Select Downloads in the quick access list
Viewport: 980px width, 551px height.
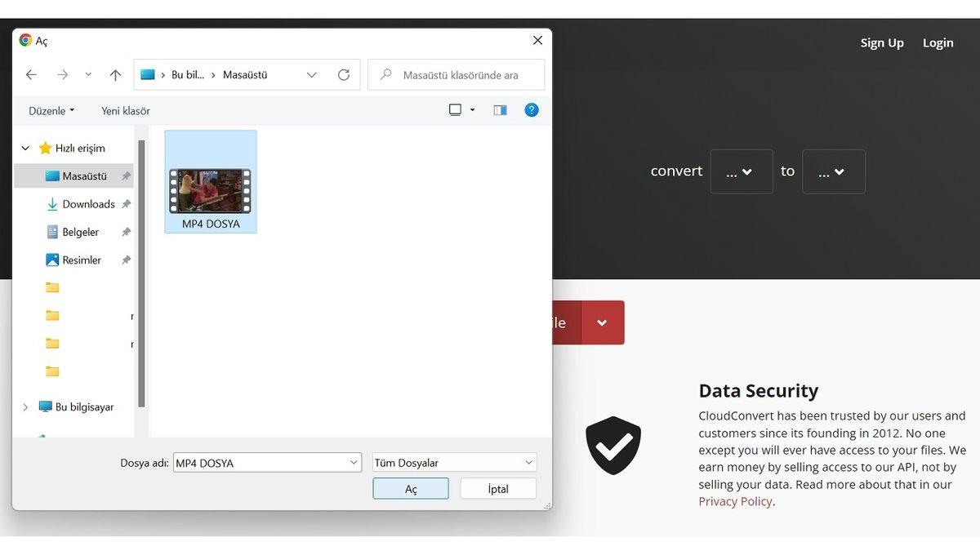tap(88, 204)
